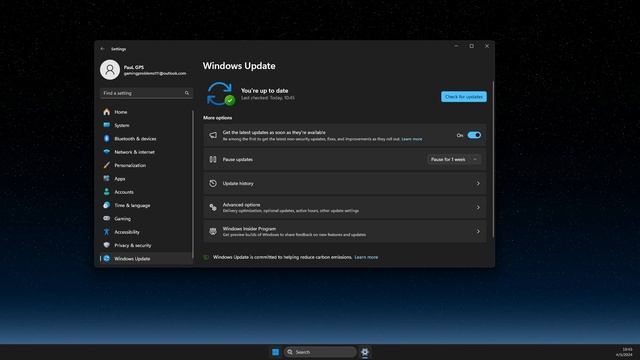Click the search magnifier in Find a setting

tap(187, 93)
